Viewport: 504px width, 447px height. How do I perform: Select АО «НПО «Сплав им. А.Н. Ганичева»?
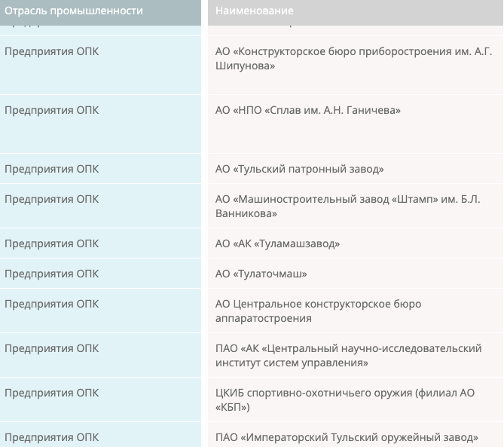click(x=307, y=110)
